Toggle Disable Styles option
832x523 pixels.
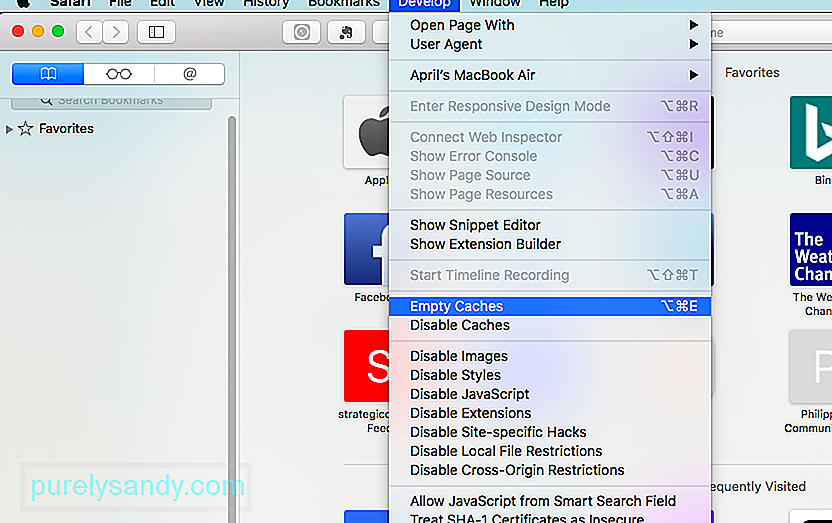click(550, 375)
